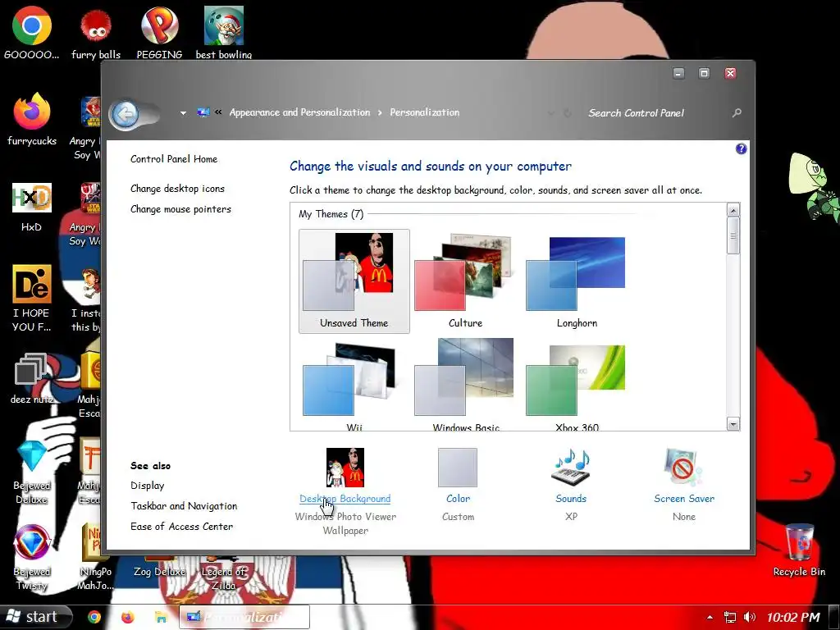This screenshot has height=630, width=840.
Task: Go back with the round back arrow
Action: click(x=126, y=113)
